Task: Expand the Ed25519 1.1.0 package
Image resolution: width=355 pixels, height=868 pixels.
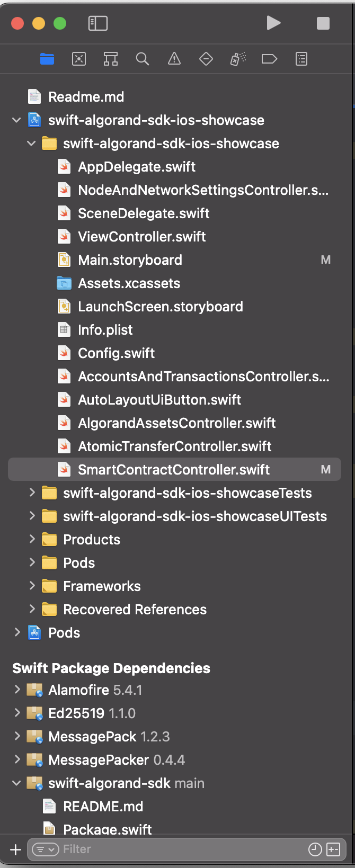Action: click(x=17, y=713)
